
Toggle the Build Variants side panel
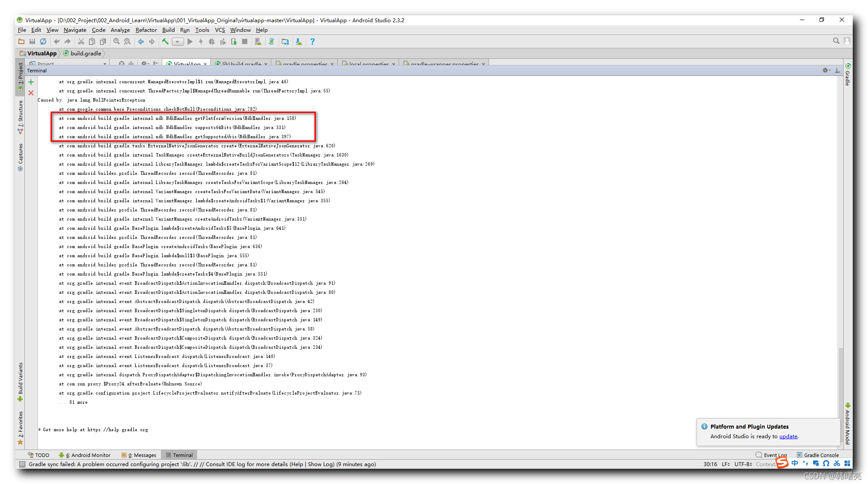pyautogui.click(x=20, y=382)
